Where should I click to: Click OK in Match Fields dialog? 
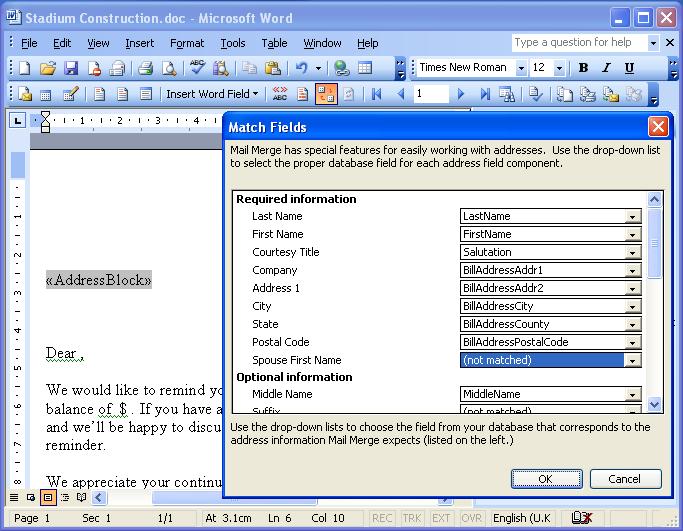tap(545, 479)
